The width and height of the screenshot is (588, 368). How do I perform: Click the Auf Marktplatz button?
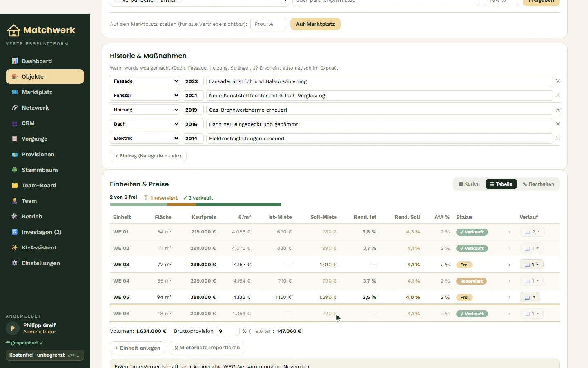[315, 24]
